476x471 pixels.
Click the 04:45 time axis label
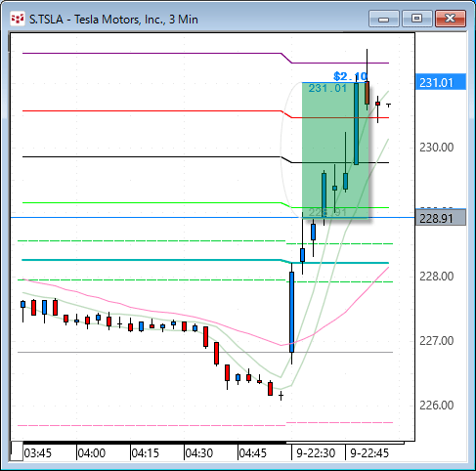point(253,453)
